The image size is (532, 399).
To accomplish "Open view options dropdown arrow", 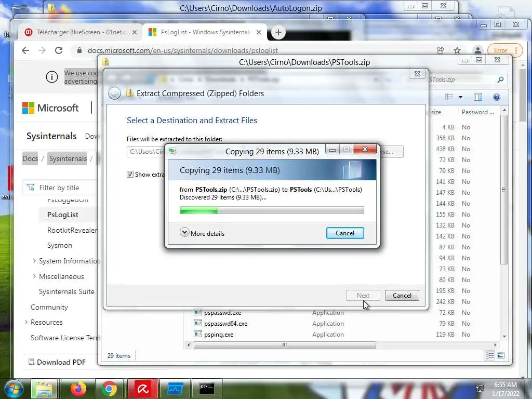I will tap(460, 97).
